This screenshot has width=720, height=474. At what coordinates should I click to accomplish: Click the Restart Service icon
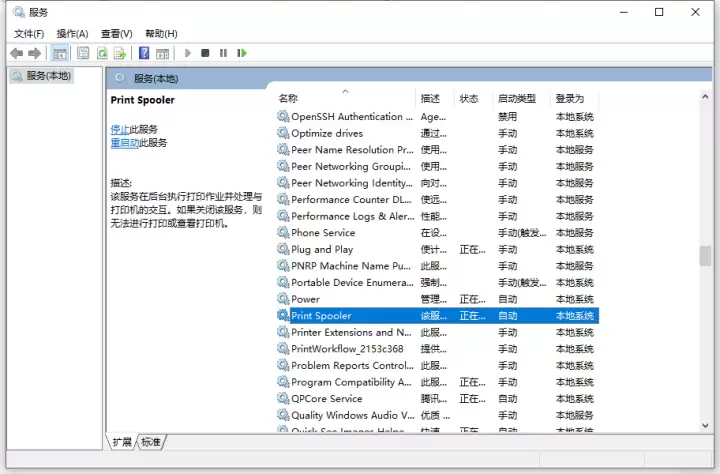click(242, 53)
